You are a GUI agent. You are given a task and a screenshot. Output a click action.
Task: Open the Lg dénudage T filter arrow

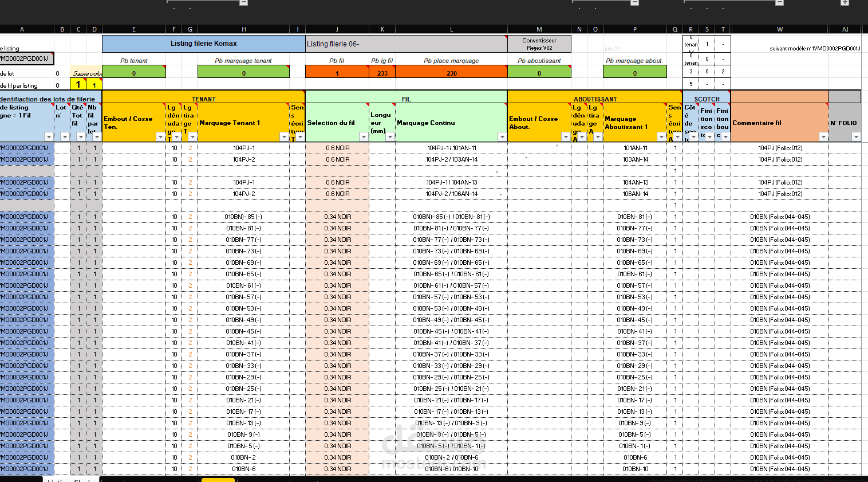pyautogui.click(x=176, y=136)
